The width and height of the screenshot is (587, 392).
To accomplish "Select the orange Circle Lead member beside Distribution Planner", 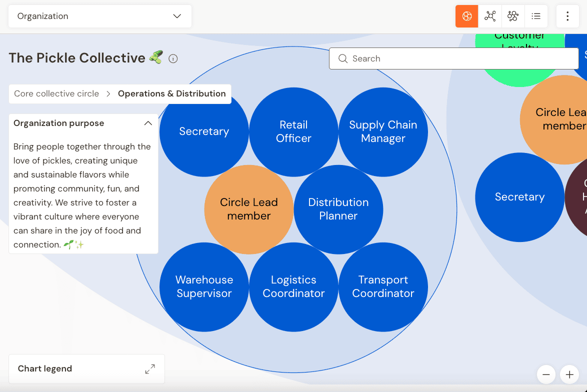I will pyautogui.click(x=249, y=209).
